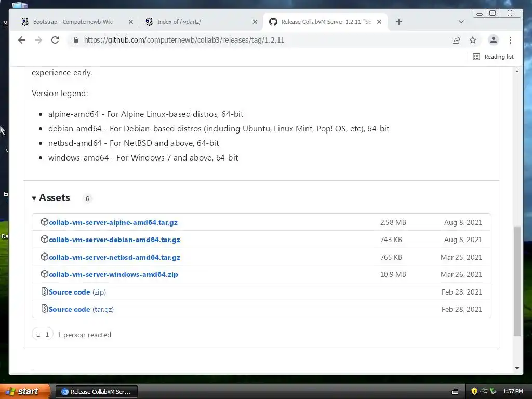Click the on-screen keyboard tray icon
This screenshot has height=399, width=532.
[x=455, y=392]
